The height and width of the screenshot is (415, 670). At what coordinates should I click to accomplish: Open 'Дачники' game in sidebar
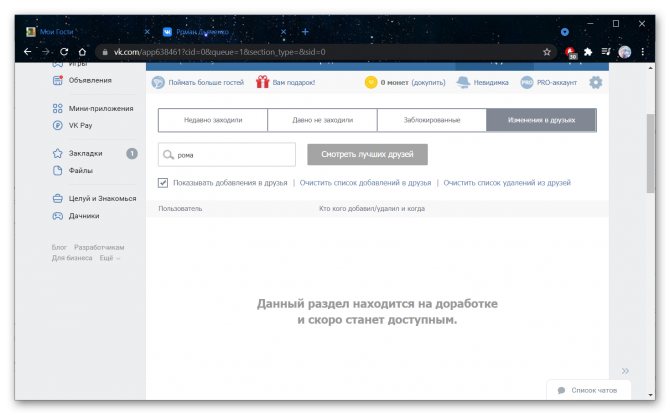84,215
